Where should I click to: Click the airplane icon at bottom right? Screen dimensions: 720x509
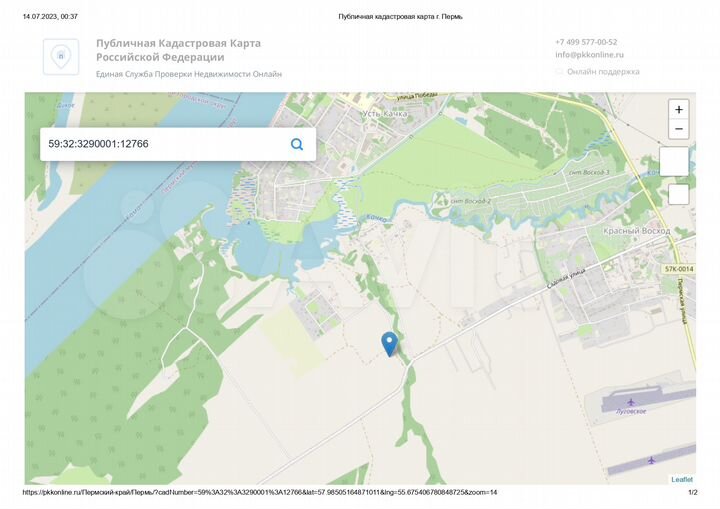pyautogui.click(x=651, y=460)
